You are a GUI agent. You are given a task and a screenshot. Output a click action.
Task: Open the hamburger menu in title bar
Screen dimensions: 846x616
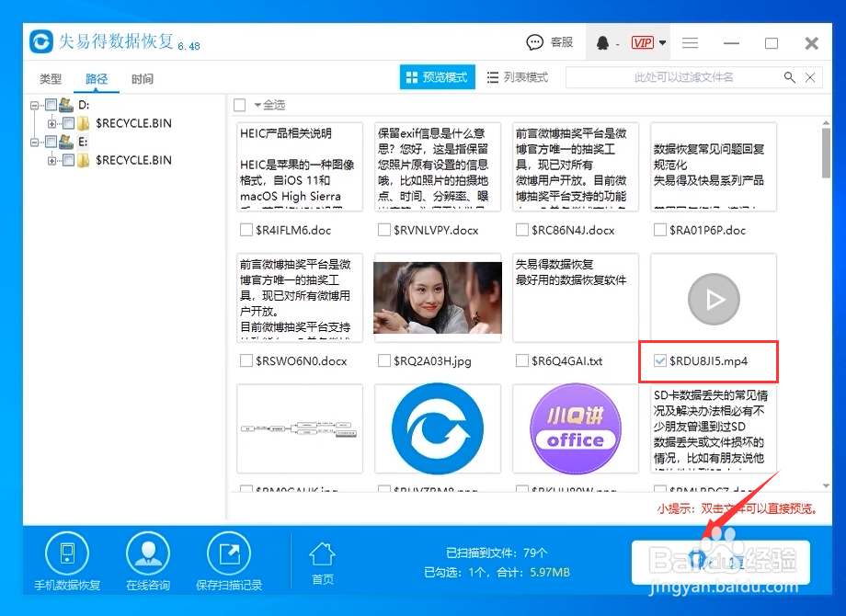point(688,42)
